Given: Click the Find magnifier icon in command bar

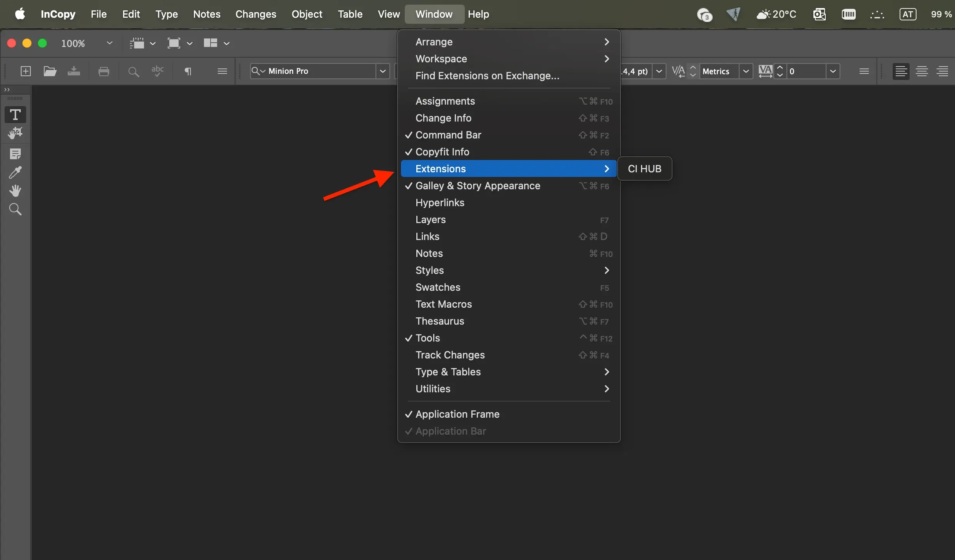Looking at the screenshot, I should [133, 72].
